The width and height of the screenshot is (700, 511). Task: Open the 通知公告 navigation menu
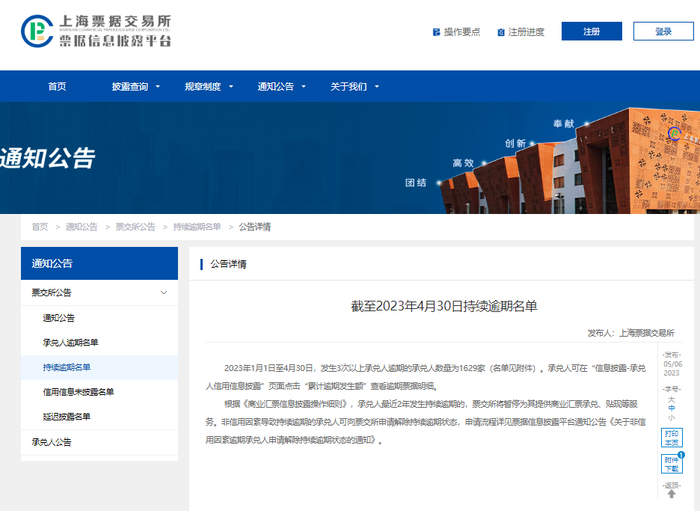click(276, 87)
